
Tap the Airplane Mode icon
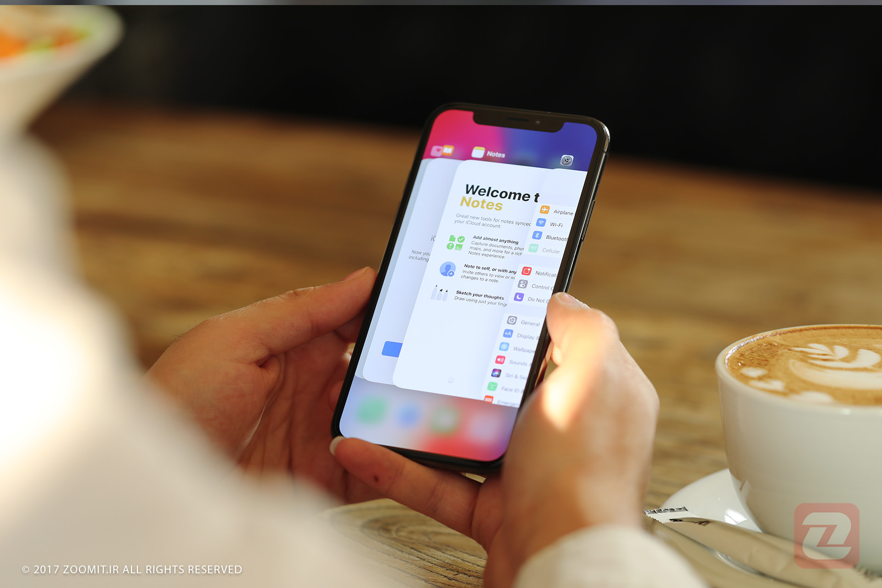pyautogui.click(x=541, y=211)
